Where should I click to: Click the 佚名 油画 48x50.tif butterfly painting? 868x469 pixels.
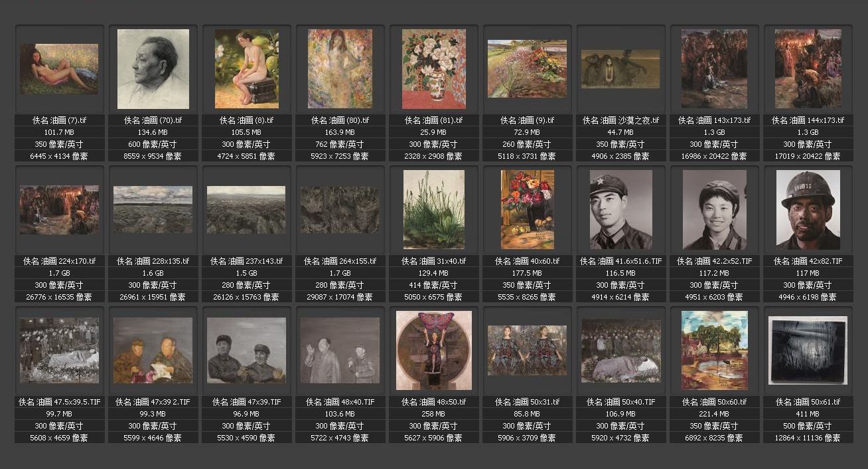pos(434,351)
